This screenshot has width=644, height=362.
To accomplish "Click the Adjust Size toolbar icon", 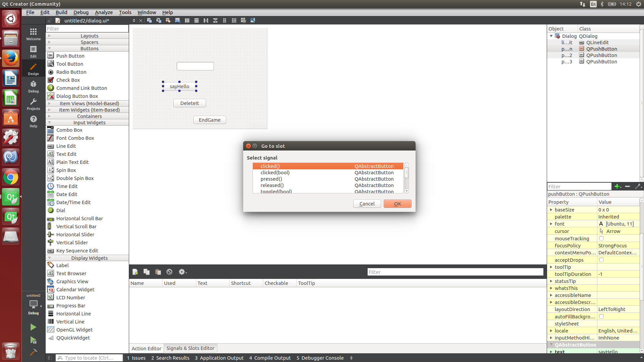I will coord(253,20).
